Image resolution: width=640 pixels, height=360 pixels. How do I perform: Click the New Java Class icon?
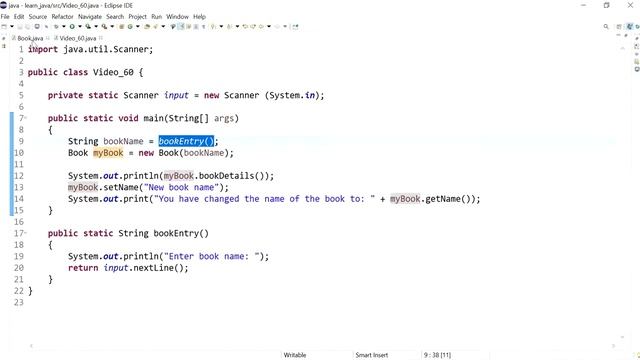tap(130, 27)
